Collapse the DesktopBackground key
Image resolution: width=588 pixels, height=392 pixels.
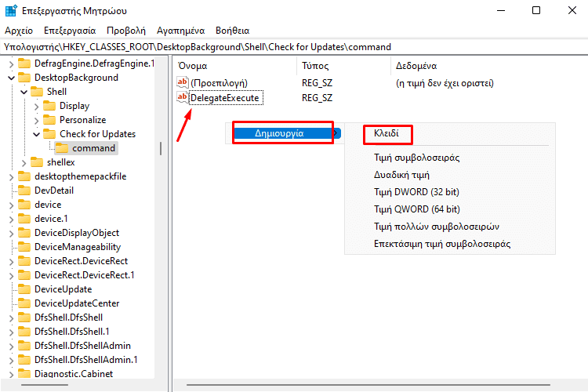[11, 78]
